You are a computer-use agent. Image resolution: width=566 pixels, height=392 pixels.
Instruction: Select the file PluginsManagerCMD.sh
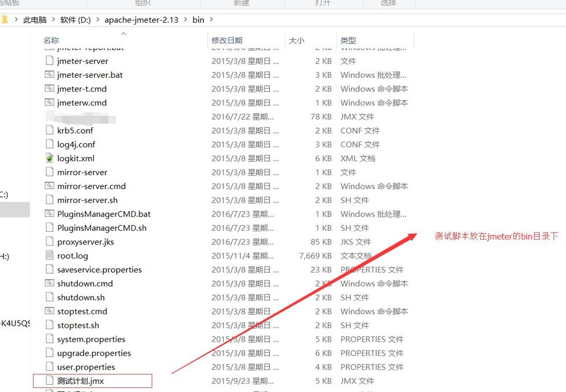[x=102, y=228]
